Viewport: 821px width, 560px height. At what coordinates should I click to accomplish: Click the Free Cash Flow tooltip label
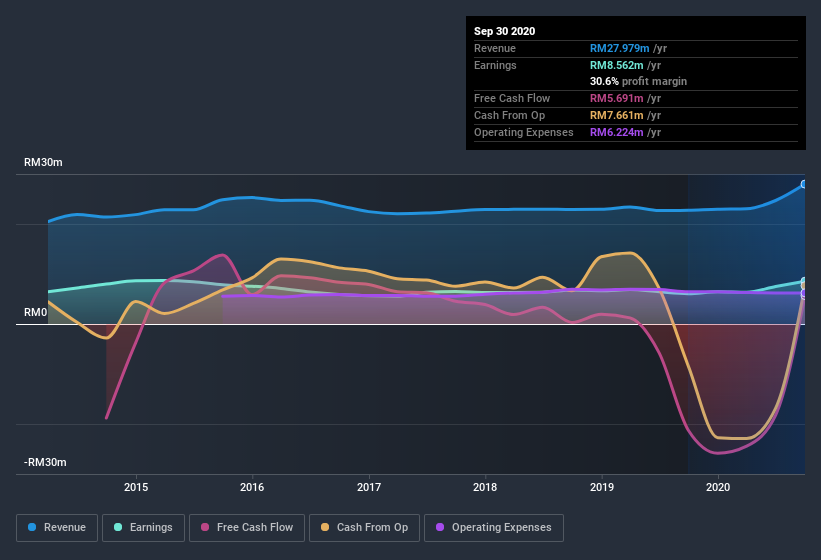click(x=512, y=98)
